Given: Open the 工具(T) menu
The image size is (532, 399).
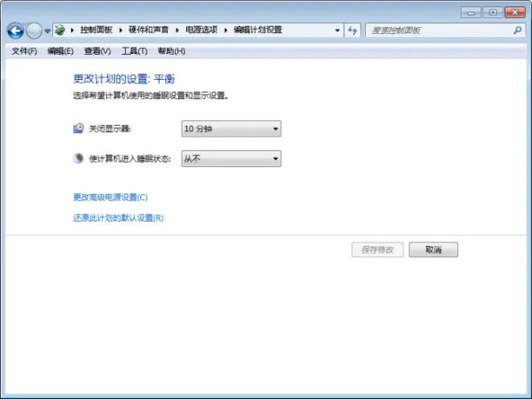Looking at the screenshot, I should tap(135, 52).
